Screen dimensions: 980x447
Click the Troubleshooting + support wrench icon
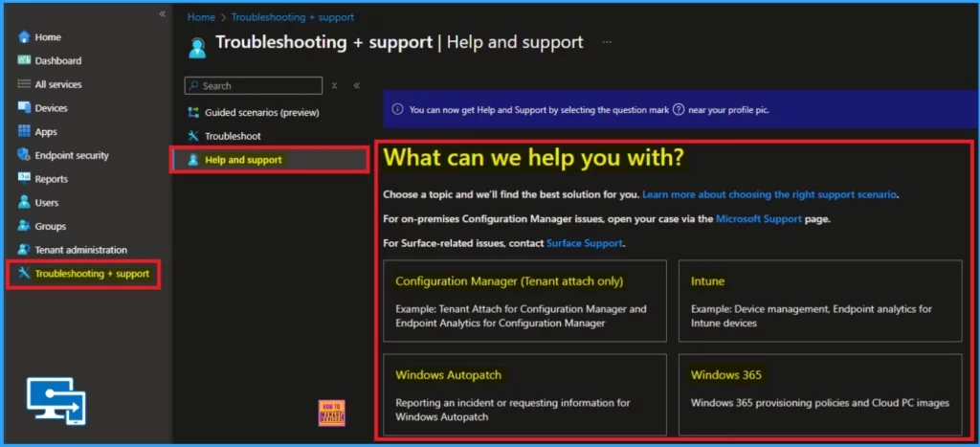(x=24, y=273)
